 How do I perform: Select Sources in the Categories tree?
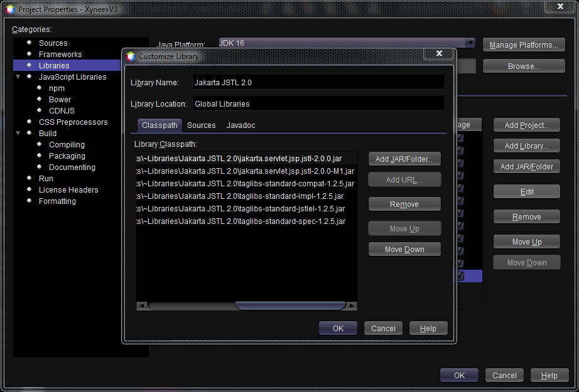pyautogui.click(x=53, y=43)
